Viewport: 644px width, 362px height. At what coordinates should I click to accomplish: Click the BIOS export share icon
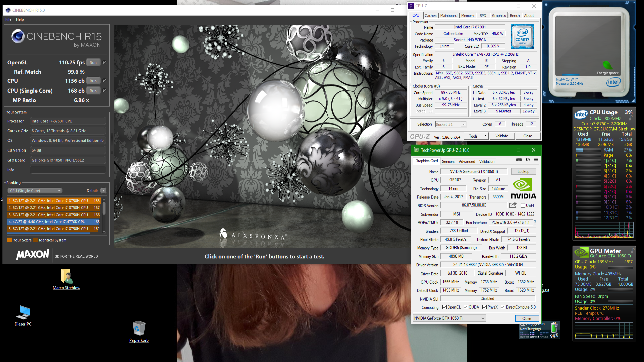(513, 205)
